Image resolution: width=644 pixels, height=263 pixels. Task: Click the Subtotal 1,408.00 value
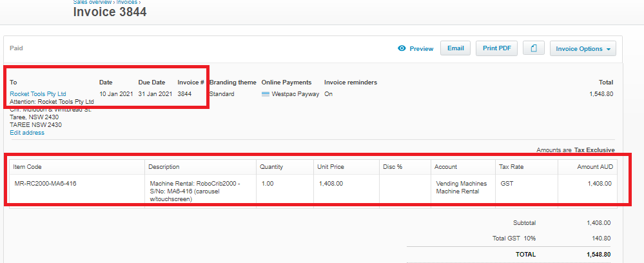[x=599, y=223]
